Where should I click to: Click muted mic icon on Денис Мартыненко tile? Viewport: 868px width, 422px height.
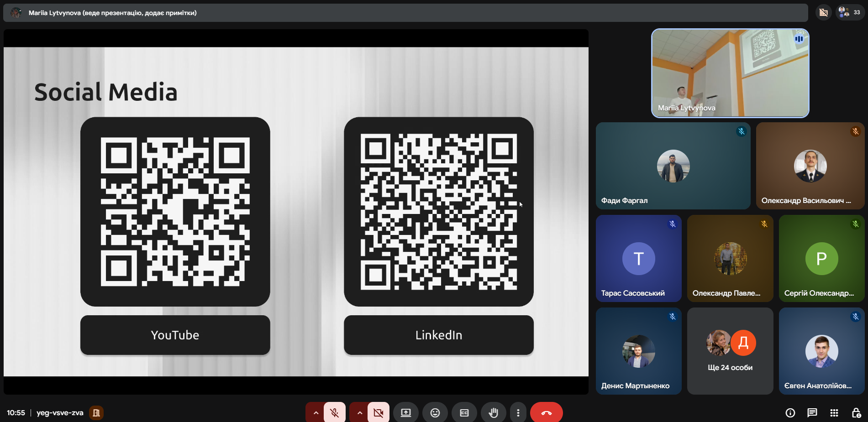673,317
